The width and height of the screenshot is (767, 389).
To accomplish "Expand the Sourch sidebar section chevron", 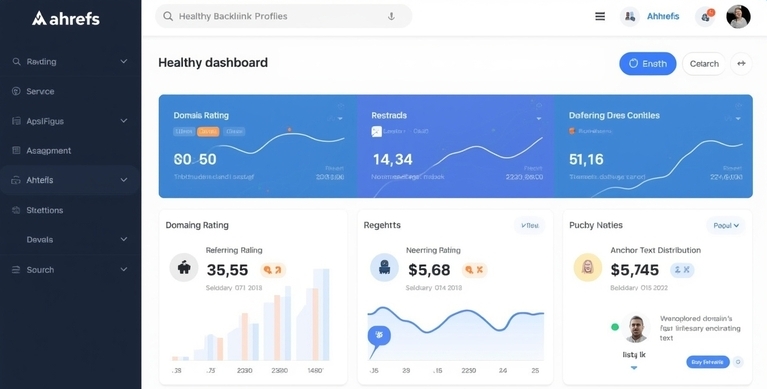I will click(x=124, y=270).
